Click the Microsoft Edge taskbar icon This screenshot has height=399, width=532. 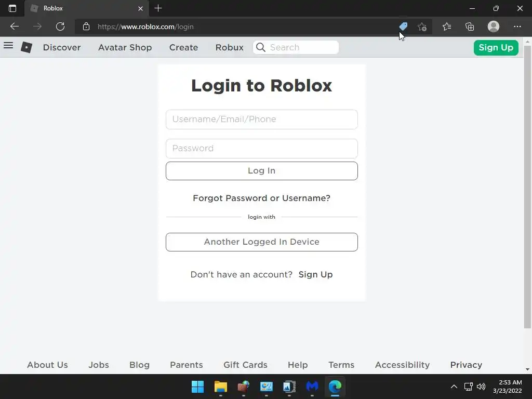pos(335,387)
